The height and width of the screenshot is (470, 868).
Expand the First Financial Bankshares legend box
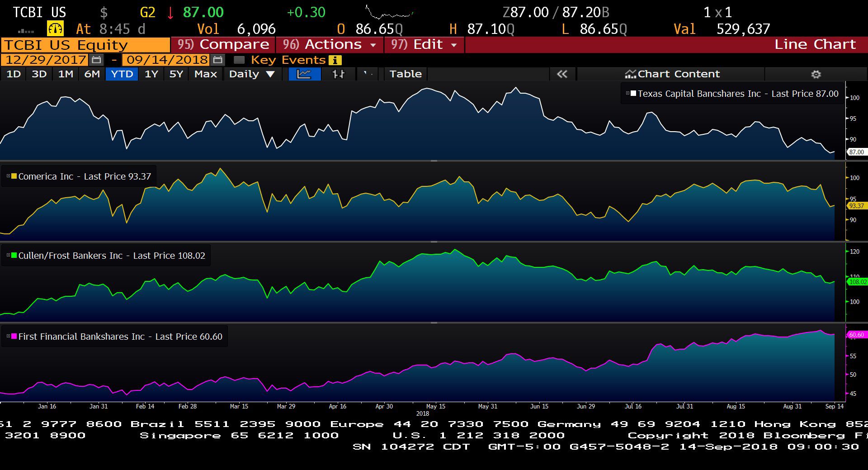8,336
